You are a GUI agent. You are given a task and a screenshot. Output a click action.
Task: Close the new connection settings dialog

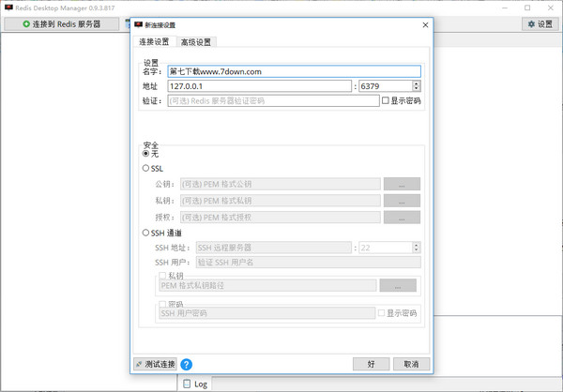coord(425,25)
